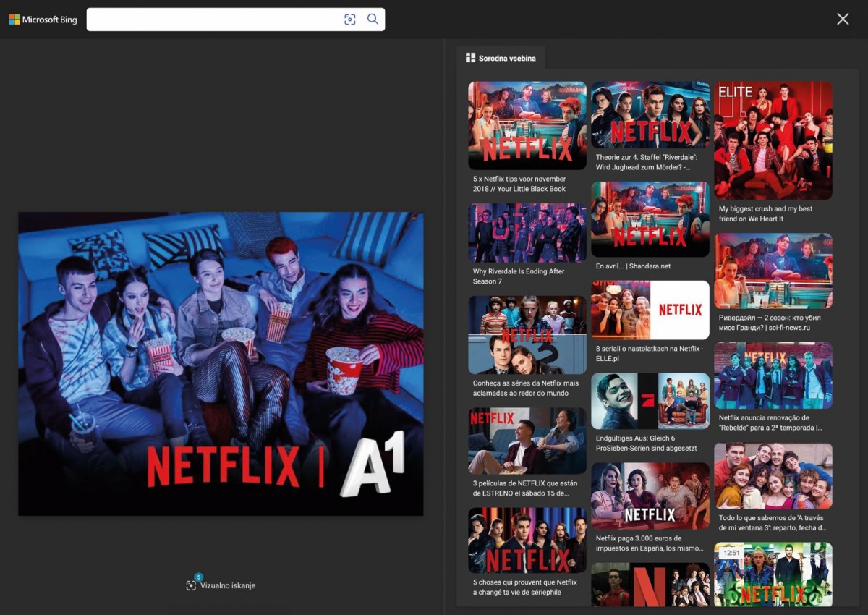Open 'A través de mi ventana 3' thumbnail
This screenshot has width=868, height=615.
[x=773, y=476]
